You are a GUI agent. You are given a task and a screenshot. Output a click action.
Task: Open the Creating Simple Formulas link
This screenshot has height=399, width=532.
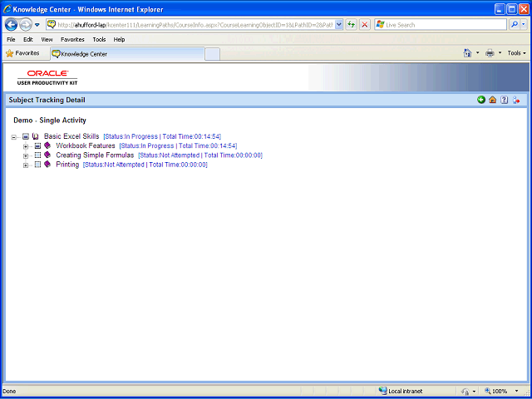95,155
